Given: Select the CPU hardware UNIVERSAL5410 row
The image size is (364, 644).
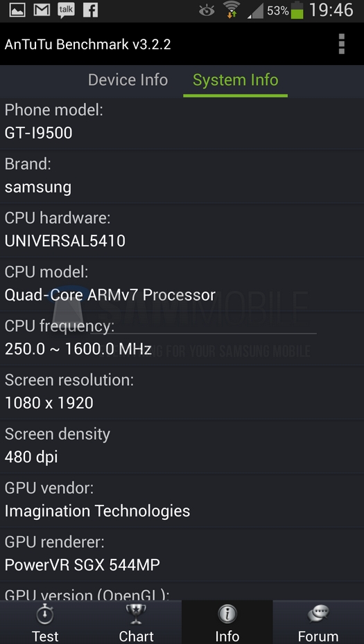Looking at the screenshot, I should click(182, 232).
